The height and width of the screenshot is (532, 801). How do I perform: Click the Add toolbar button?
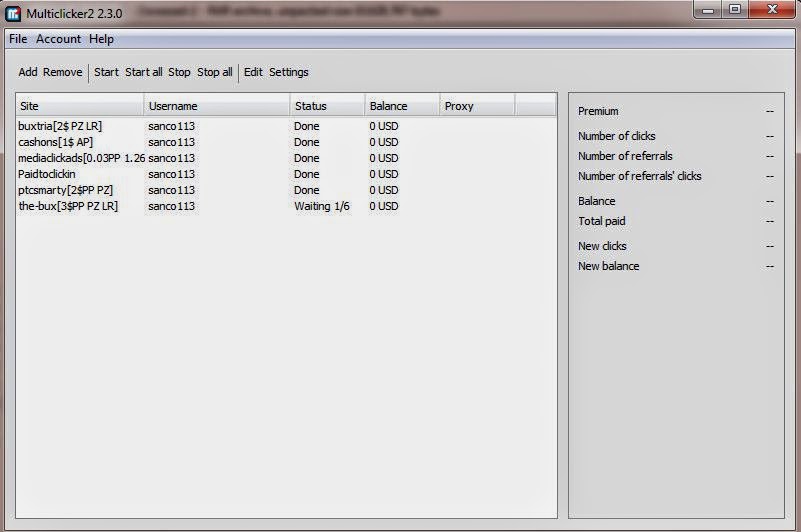28,72
